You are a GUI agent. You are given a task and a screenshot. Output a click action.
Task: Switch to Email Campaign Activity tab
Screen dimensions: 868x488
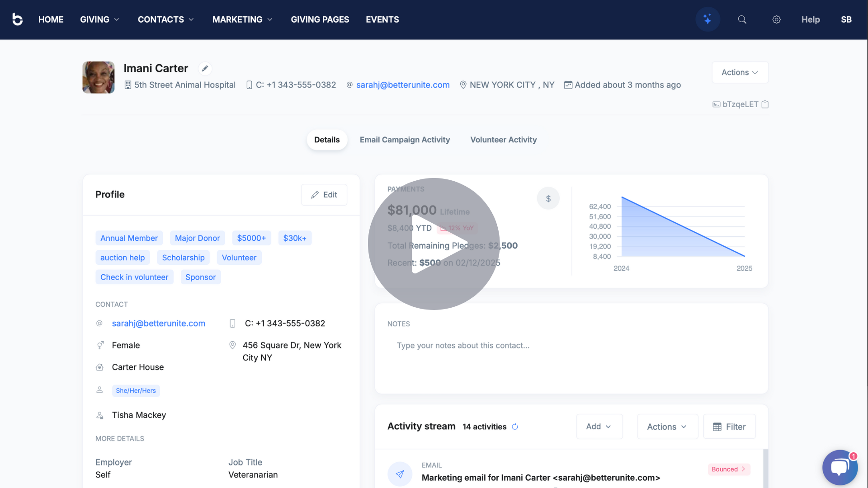[x=405, y=140]
